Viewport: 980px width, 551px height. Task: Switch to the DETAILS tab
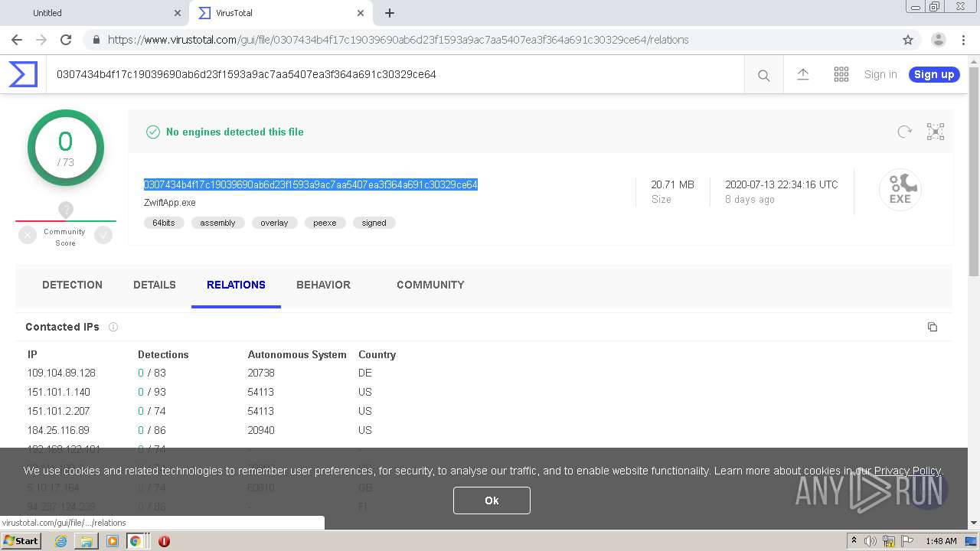pyautogui.click(x=155, y=285)
